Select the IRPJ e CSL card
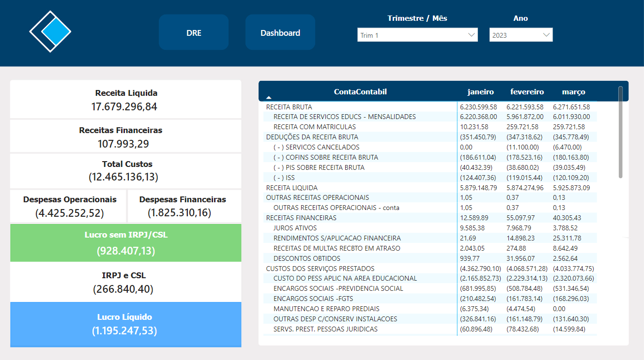644x360 pixels. (x=126, y=282)
